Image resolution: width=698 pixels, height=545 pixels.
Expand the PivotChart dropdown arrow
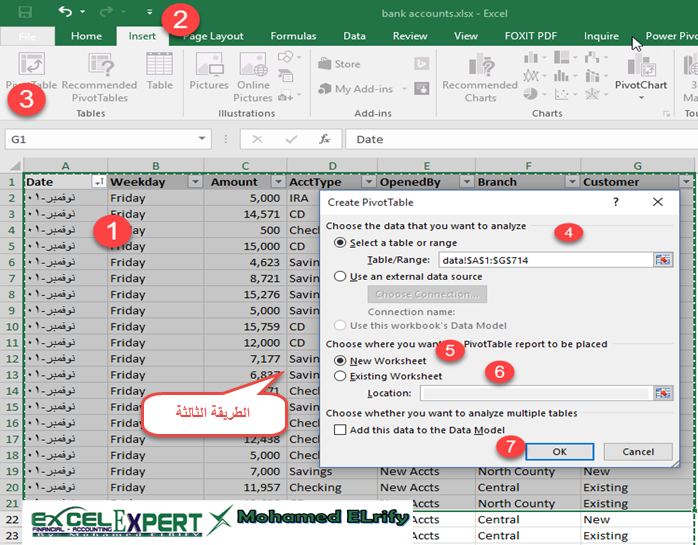[641, 98]
